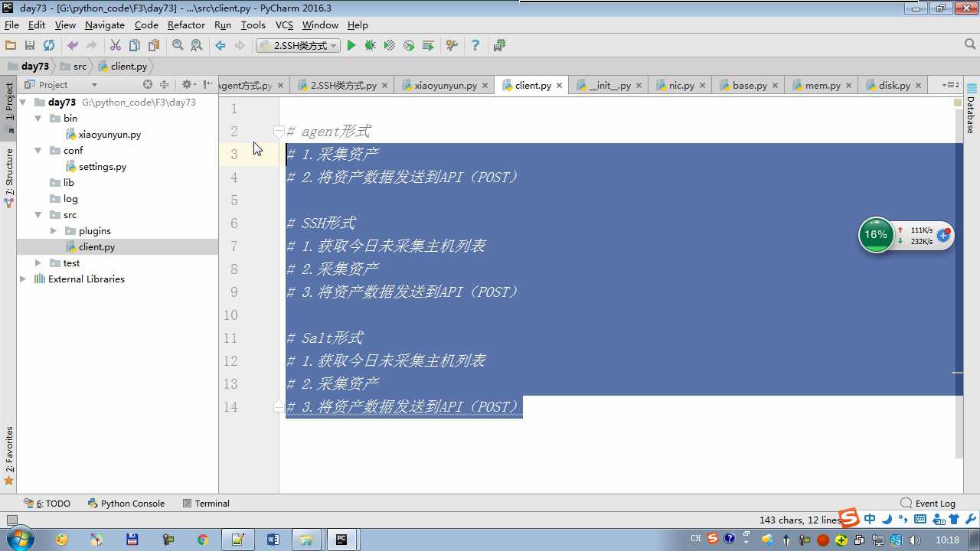980x551 pixels.
Task: Open the hidden editor tabs list dropdown
Action: (x=951, y=85)
